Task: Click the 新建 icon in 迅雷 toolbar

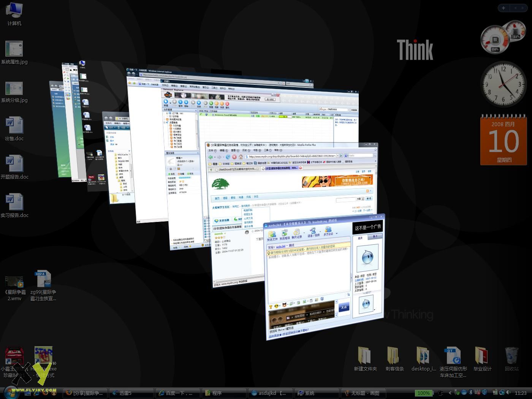Action: [x=166, y=103]
